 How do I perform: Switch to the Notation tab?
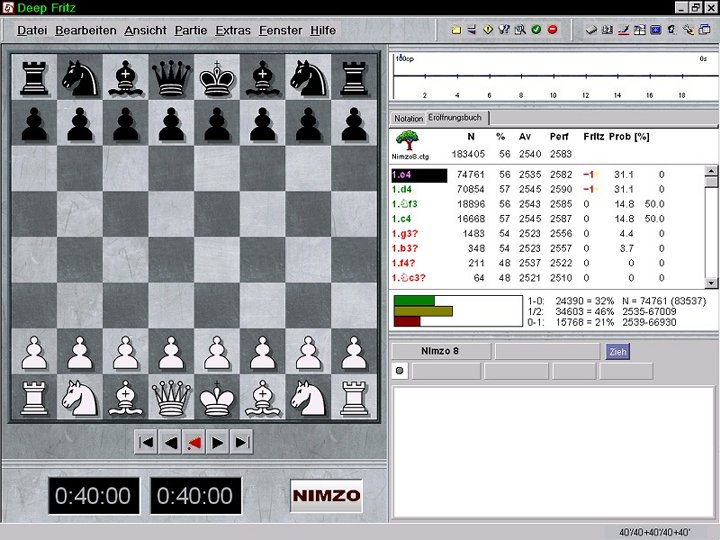[408, 118]
